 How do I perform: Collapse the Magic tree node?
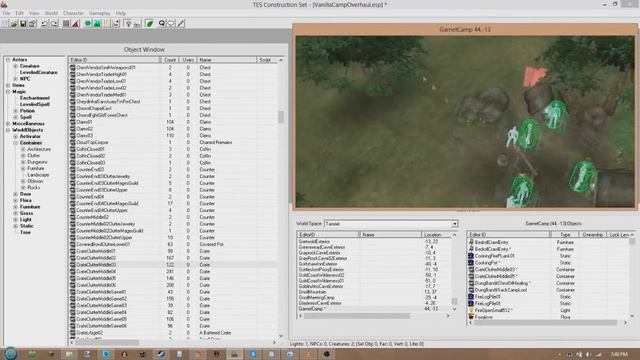point(8,92)
